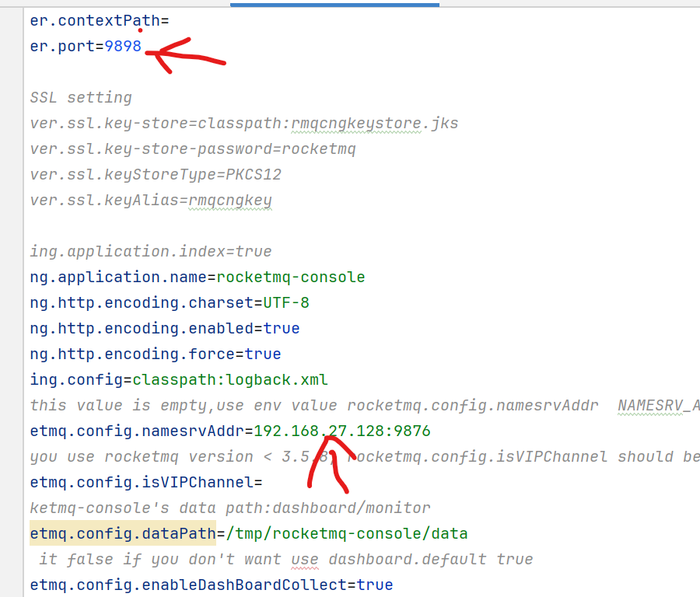The height and width of the screenshot is (597, 700).
Task: Click the 'this value is empty' comment line
Action: point(365,406)
